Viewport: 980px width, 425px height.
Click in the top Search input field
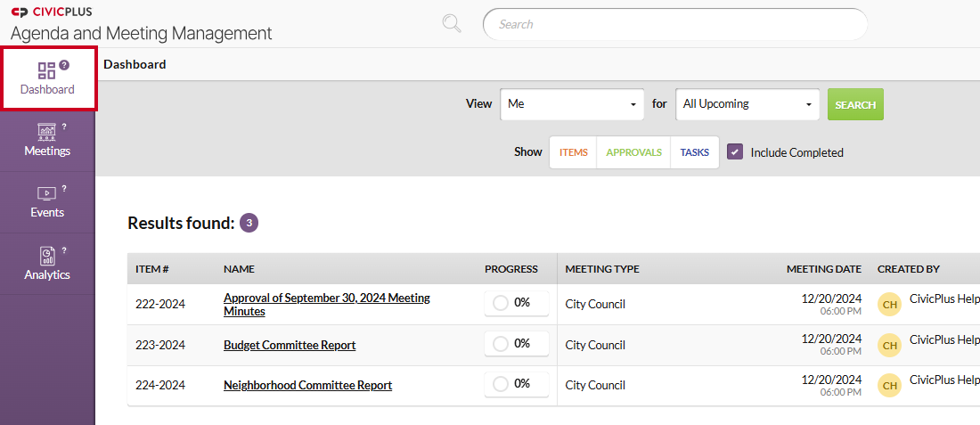675,24
